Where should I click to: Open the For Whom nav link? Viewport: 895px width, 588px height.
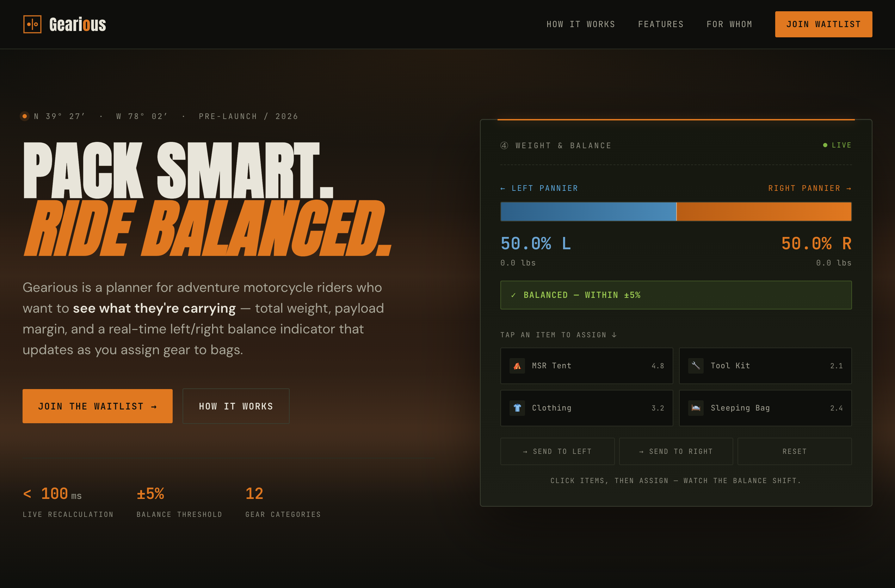[729, 24]
